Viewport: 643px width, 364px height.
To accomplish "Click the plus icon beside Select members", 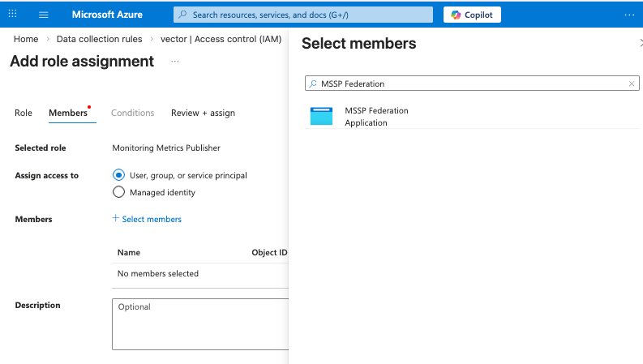I will (116, 218).
